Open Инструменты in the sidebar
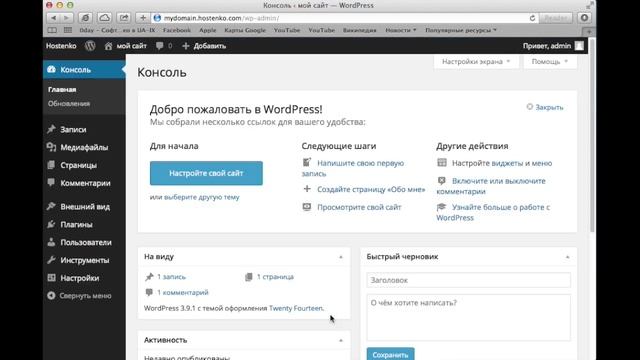This screenshot has height=360, width=640. (x=84, y=260)
